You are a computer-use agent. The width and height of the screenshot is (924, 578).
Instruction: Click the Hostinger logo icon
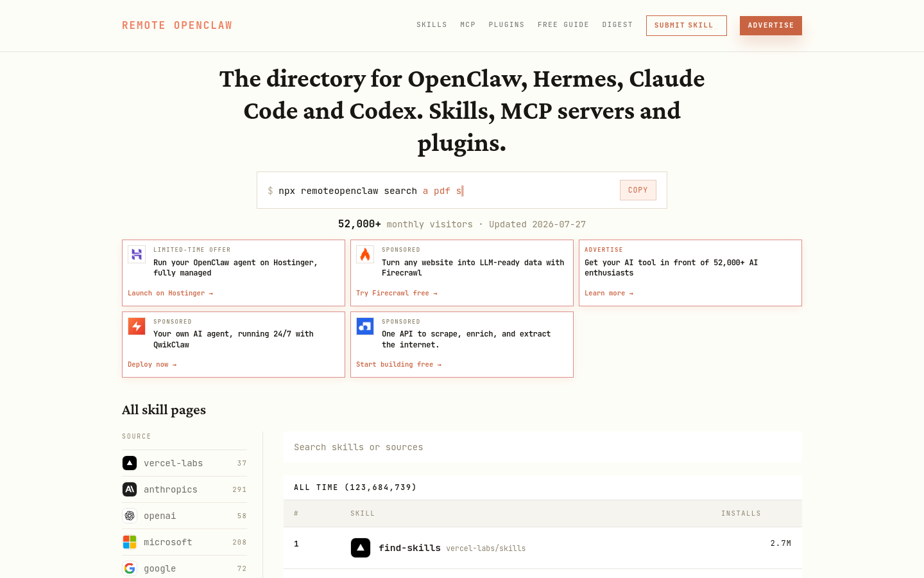point(137,254)
